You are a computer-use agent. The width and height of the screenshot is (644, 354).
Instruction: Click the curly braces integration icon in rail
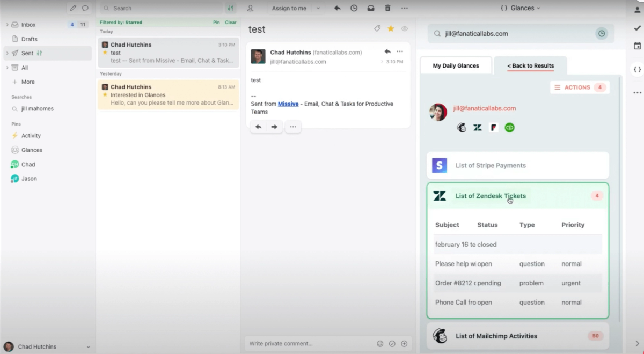point(637,69)
